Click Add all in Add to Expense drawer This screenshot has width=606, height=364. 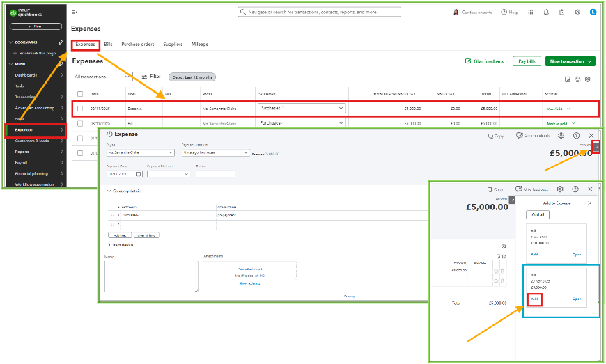coord(538,214)
